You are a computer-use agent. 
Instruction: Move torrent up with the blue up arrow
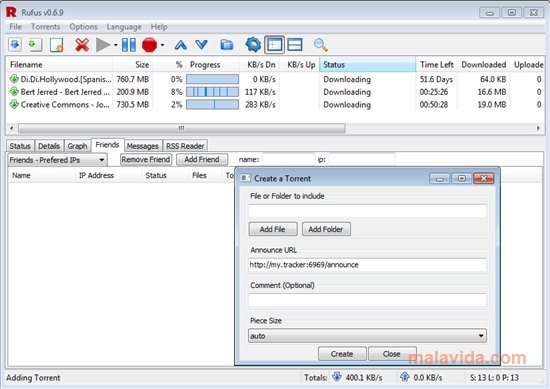pyautogui.click(x=181, y=45)
